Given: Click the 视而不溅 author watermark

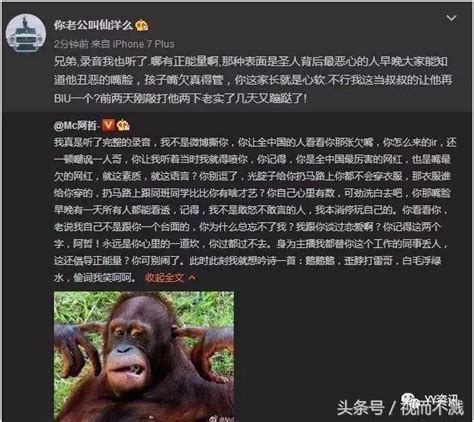Looking at the screenshot, I should (432, 407).
